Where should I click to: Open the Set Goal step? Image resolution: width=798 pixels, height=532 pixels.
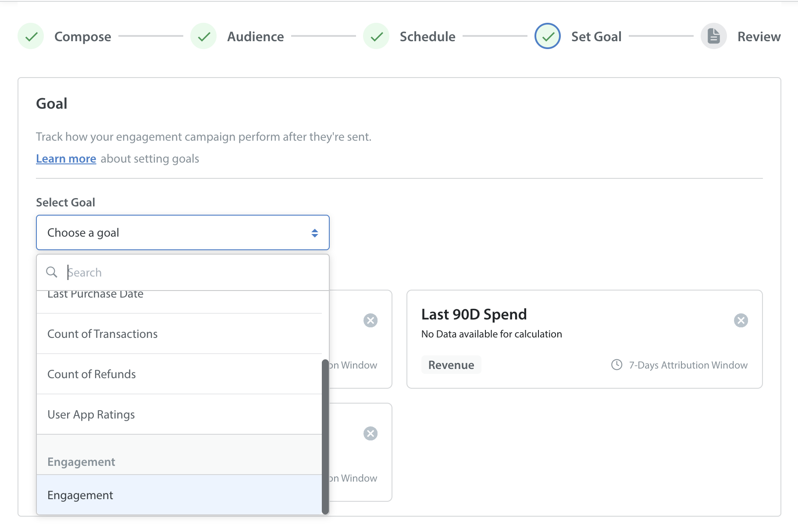pyautogui.click(x=596, y=36)
